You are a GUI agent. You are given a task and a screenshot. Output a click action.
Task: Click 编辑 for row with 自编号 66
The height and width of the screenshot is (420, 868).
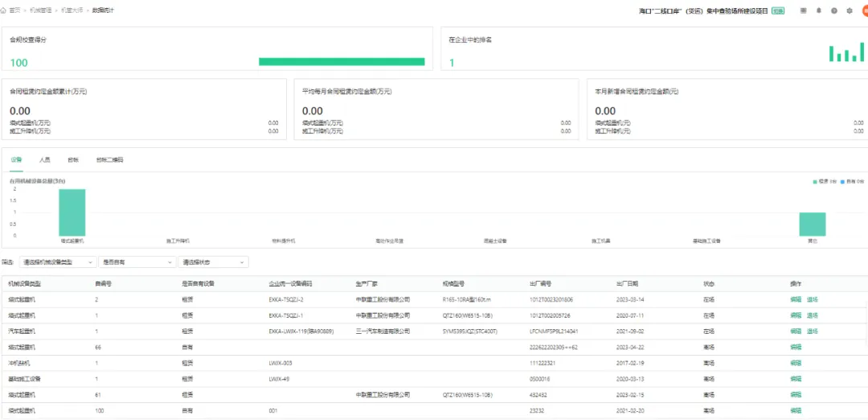coord(796,348)
